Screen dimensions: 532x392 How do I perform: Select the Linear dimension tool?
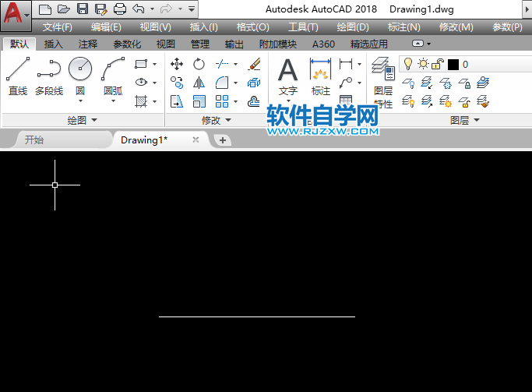coord(346,64)
